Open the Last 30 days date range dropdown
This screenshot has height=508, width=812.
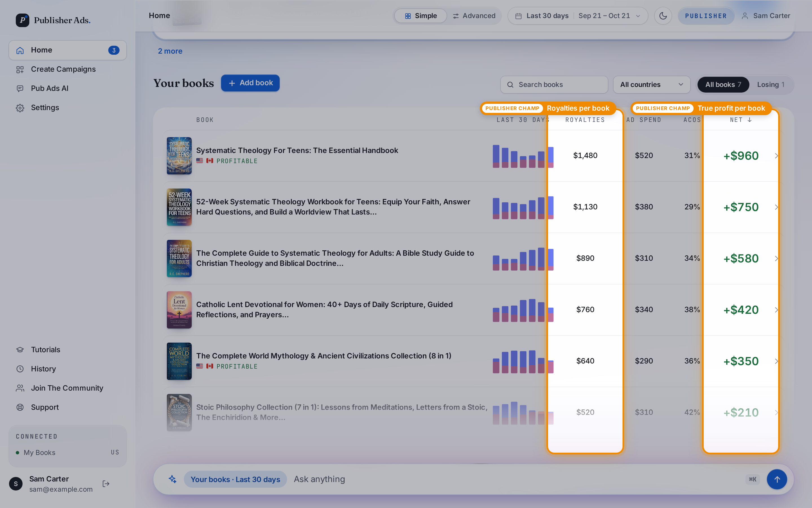pos(578,16)
